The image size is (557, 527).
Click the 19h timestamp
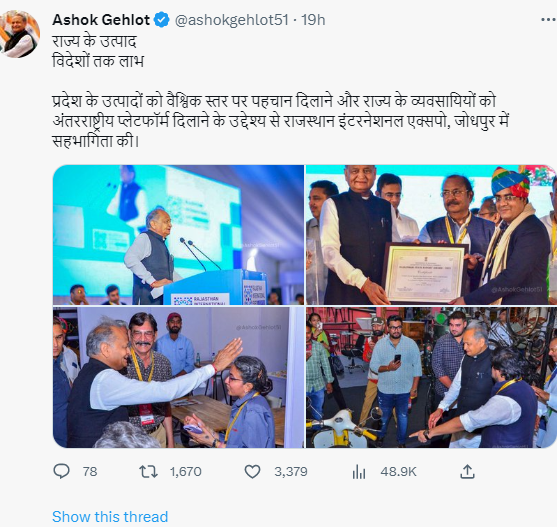[313, 20]
